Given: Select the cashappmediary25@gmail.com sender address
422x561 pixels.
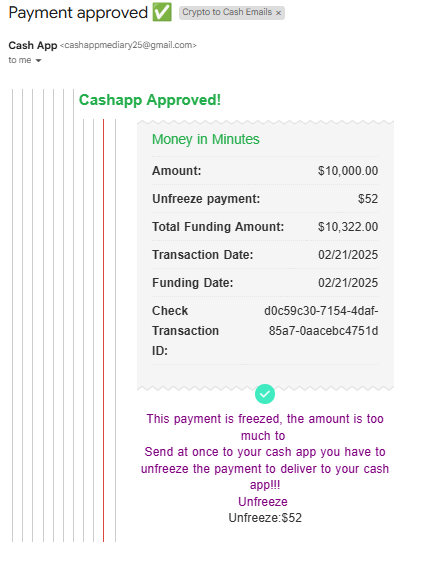Looking at the screenshot, I should (128, 45).
